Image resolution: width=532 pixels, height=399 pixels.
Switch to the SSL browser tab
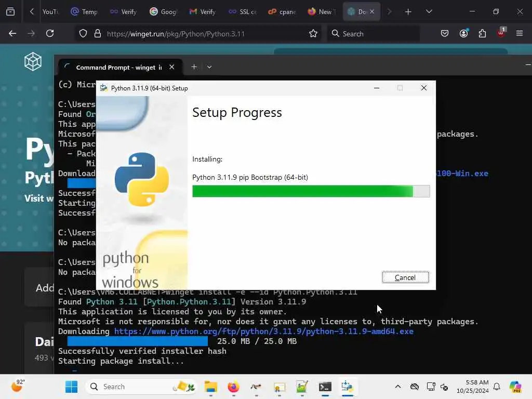[x=243, y=11]
